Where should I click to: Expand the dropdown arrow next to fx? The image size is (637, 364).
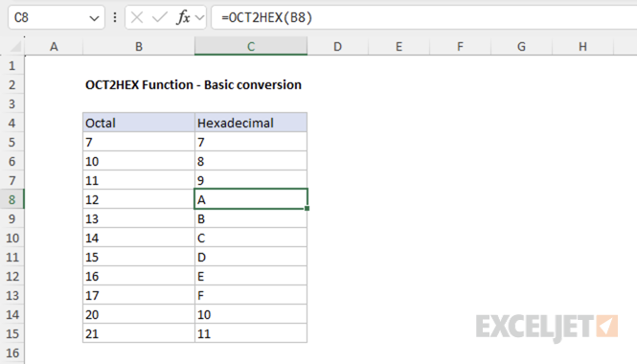coord(199,18)
